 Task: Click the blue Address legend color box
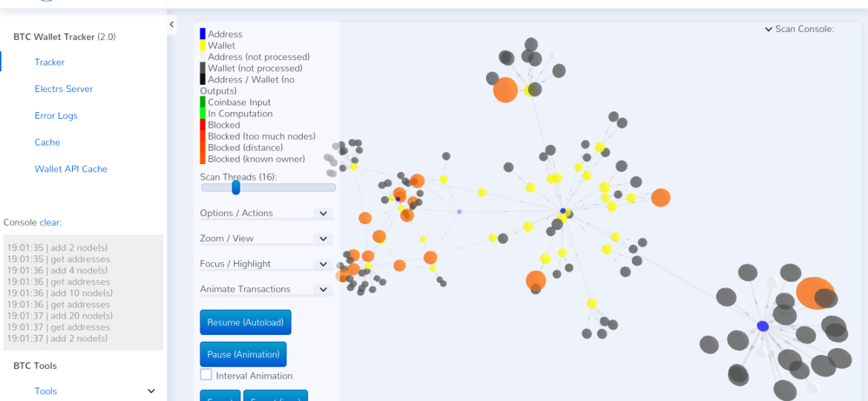tap(203, 33)
